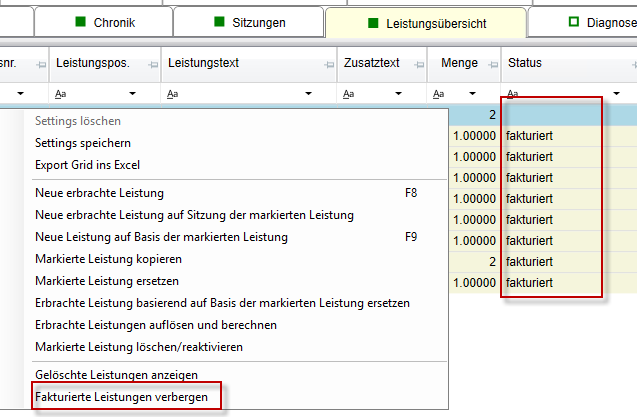Click the pin icon in Zusatztext column header
637x417 pixels.
[x=416, y=65]
